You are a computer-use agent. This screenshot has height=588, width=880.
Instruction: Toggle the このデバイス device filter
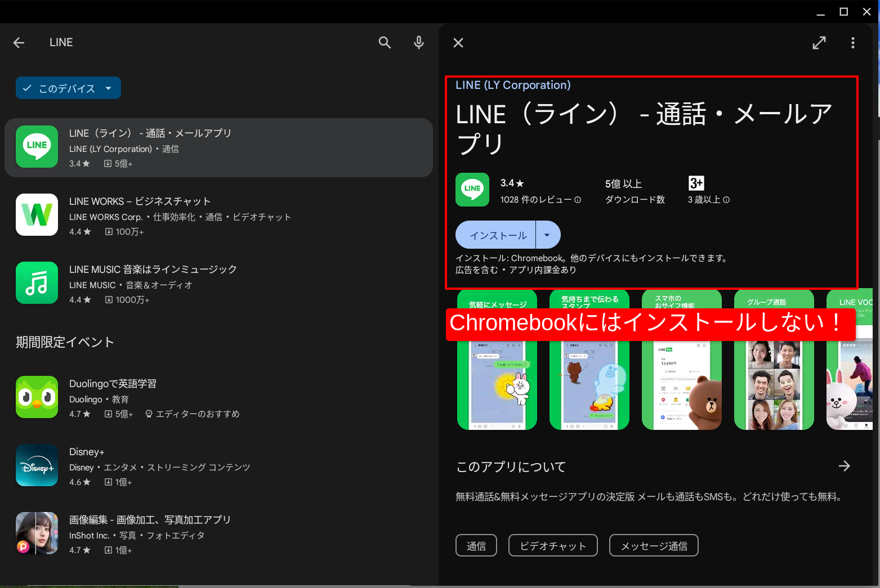[62, 88]
